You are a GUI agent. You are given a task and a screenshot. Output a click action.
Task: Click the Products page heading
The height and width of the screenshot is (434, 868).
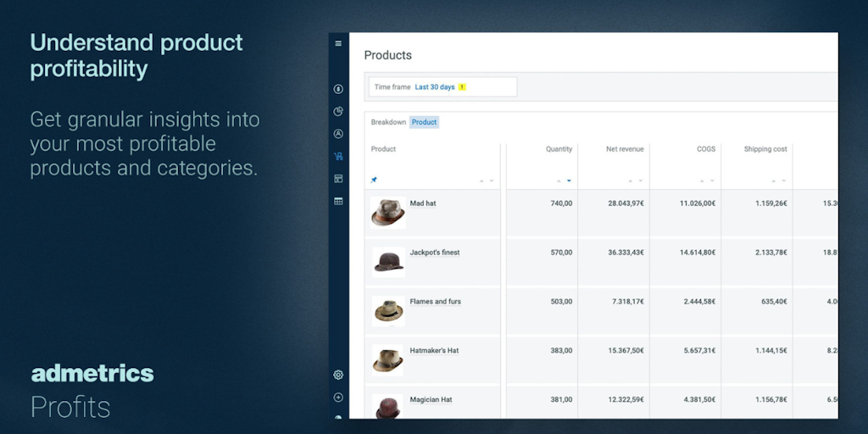(388, 55)
